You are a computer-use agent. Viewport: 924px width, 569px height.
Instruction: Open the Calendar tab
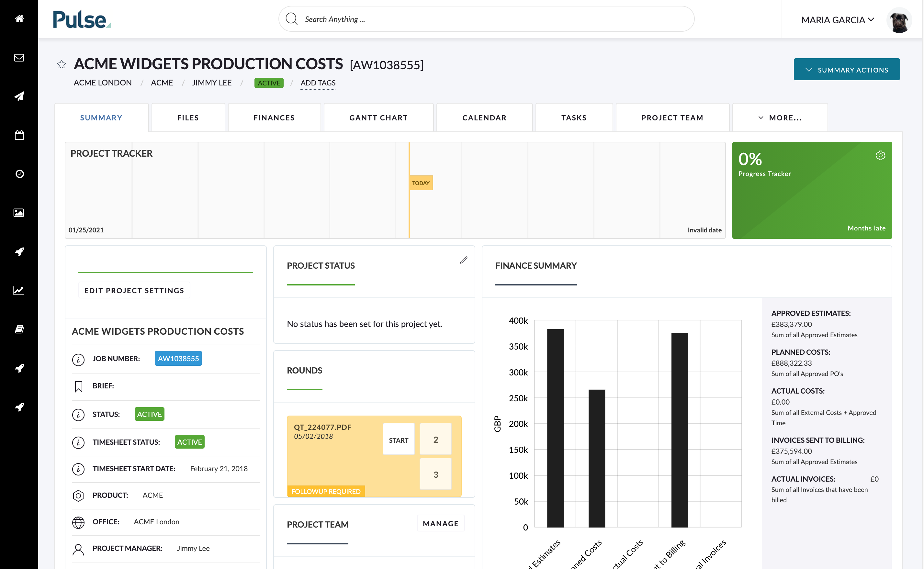click(484, 118)
